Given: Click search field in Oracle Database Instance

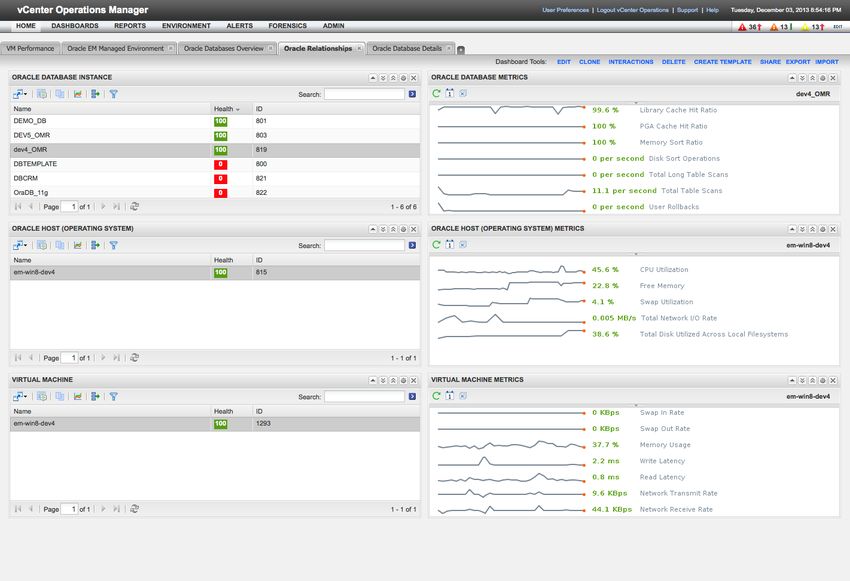Looking at the screenshot, I should 364,94.
